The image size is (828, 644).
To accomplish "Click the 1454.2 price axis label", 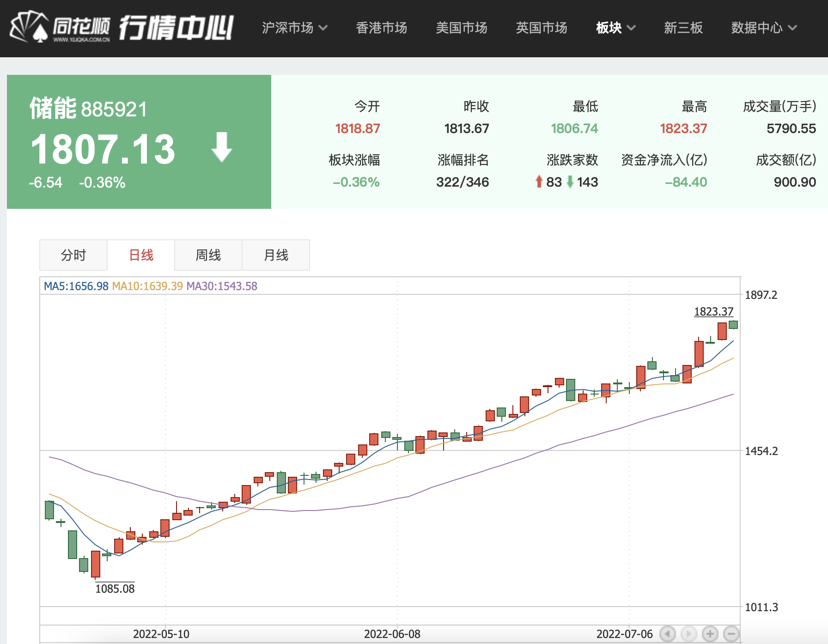I will point(761,451).
